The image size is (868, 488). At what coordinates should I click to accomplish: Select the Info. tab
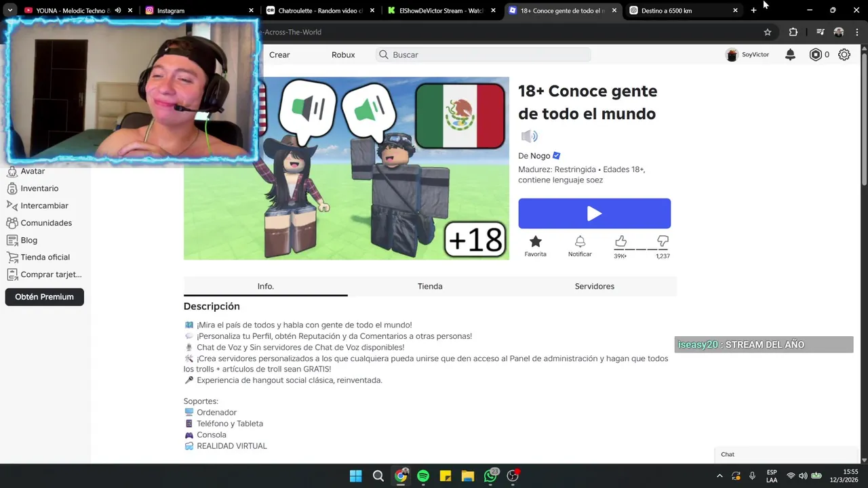[266, 286]
